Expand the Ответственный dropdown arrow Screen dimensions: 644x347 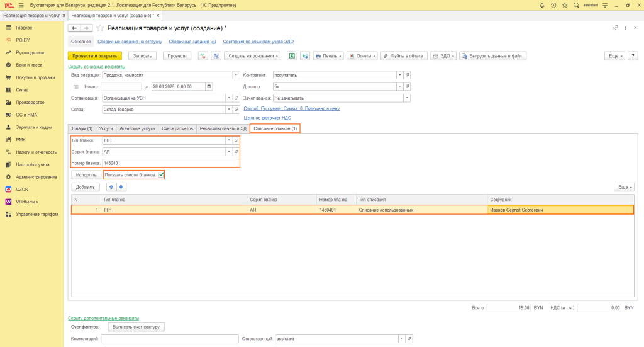pos(402,339)
